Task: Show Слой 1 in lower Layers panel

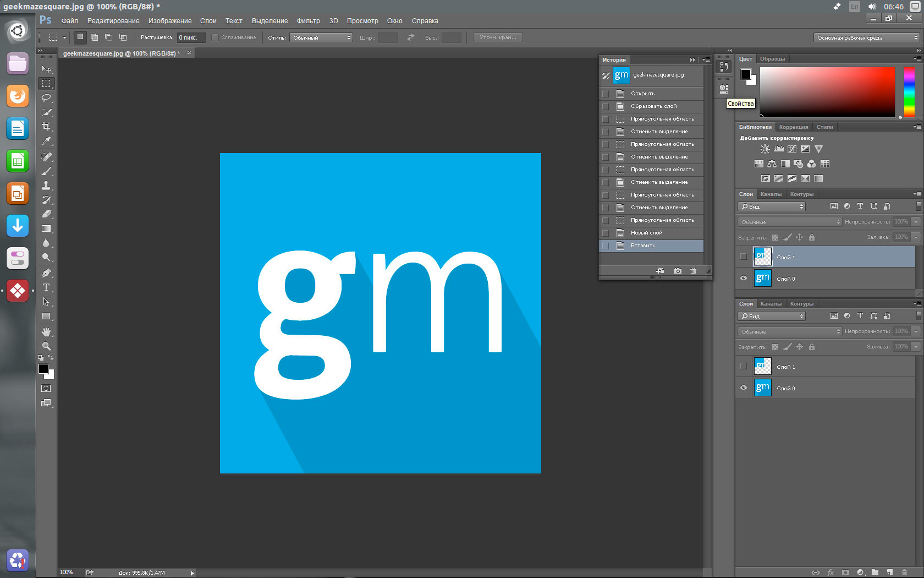Action: (x=744, y=367)
